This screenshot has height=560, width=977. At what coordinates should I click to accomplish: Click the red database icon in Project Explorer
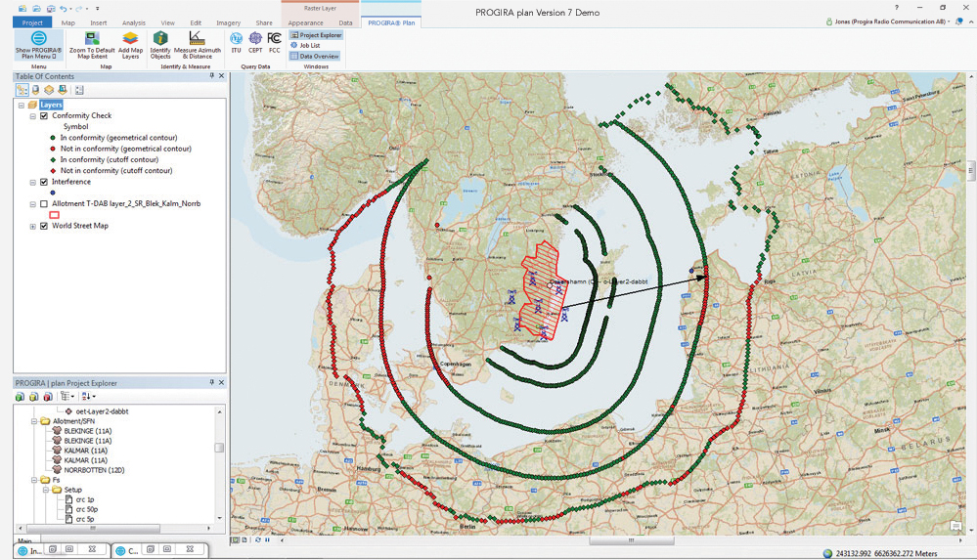(47, 396)
